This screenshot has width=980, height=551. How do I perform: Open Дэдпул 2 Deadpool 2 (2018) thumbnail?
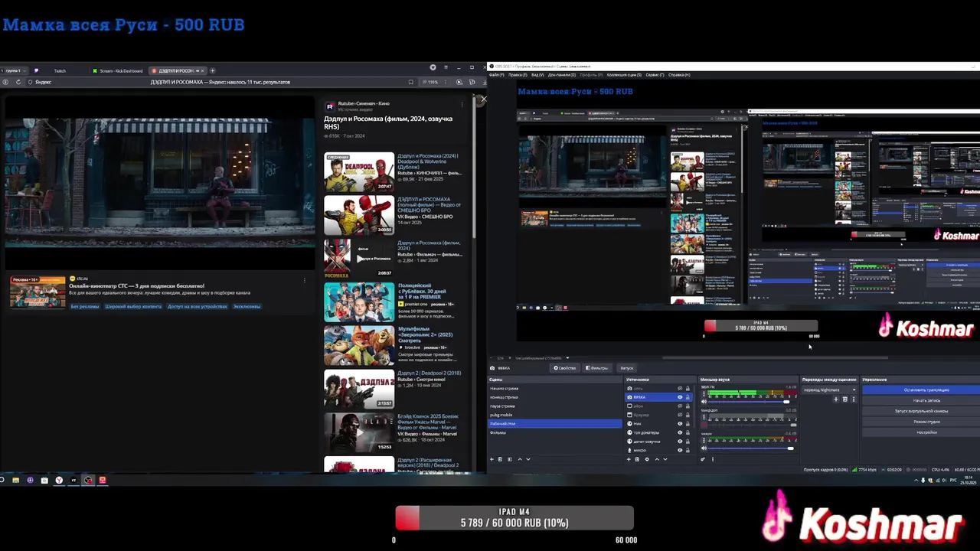point(359,389)
